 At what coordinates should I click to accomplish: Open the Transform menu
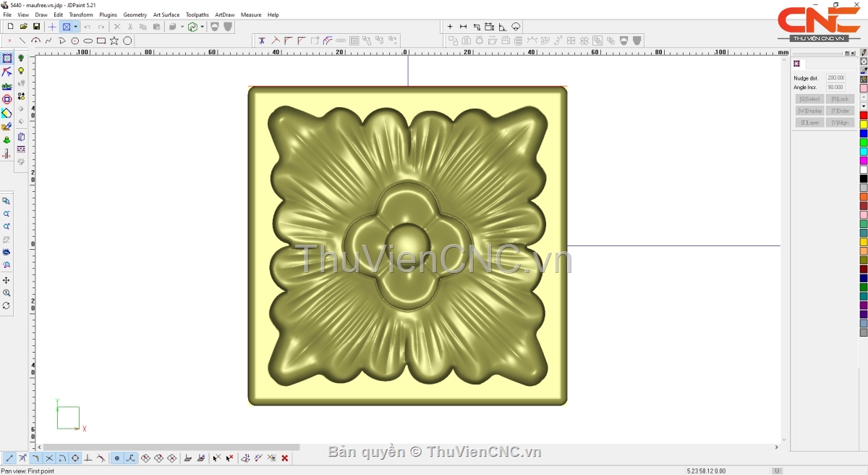(x=81, y=14)
